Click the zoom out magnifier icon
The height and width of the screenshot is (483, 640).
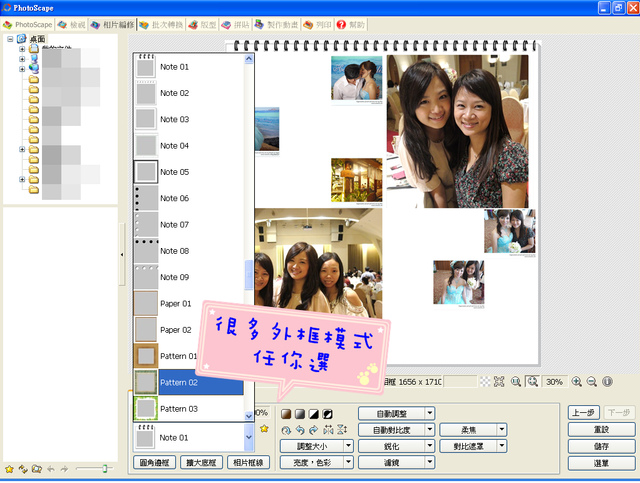coord(591,382)
